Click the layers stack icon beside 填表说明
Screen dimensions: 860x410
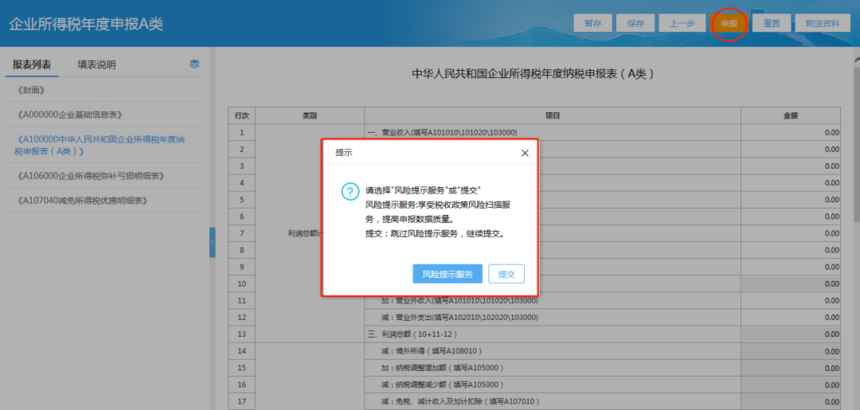pos(194,64)
